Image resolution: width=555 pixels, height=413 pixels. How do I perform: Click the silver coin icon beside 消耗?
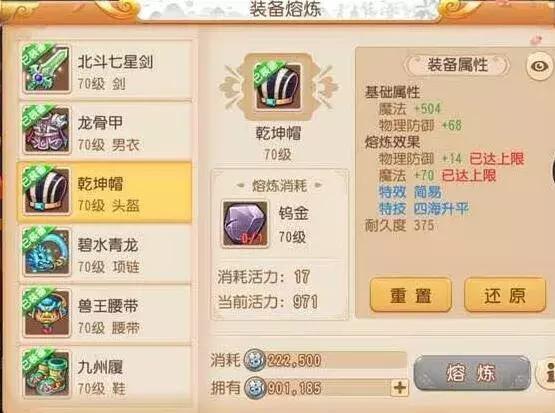pyautogui.click(x=254, y=361)
